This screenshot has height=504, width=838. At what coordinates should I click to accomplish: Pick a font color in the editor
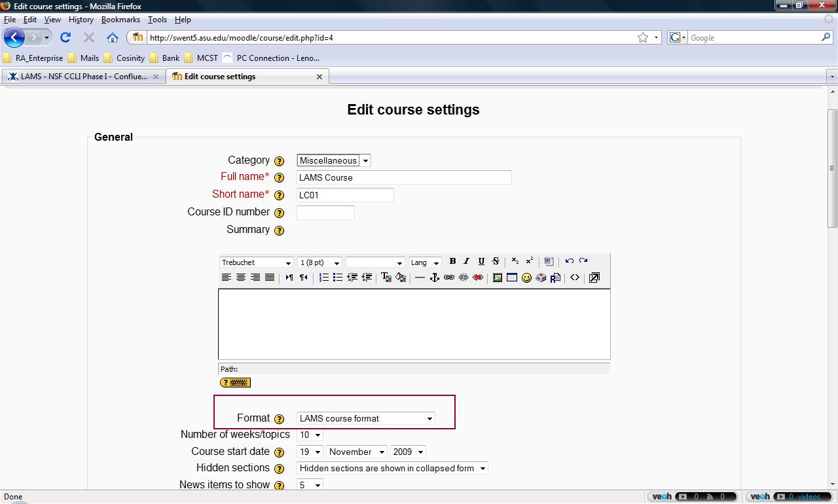[386, 278]
